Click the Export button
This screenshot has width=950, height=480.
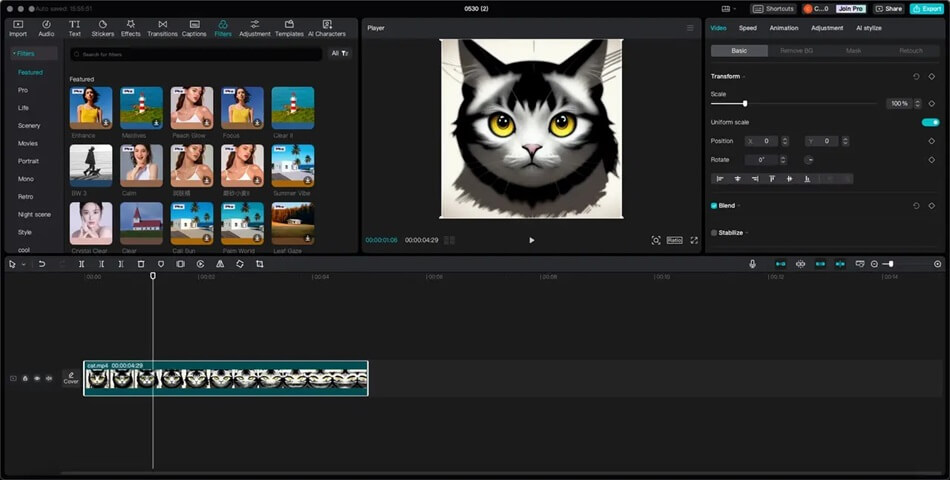(926, 9)
